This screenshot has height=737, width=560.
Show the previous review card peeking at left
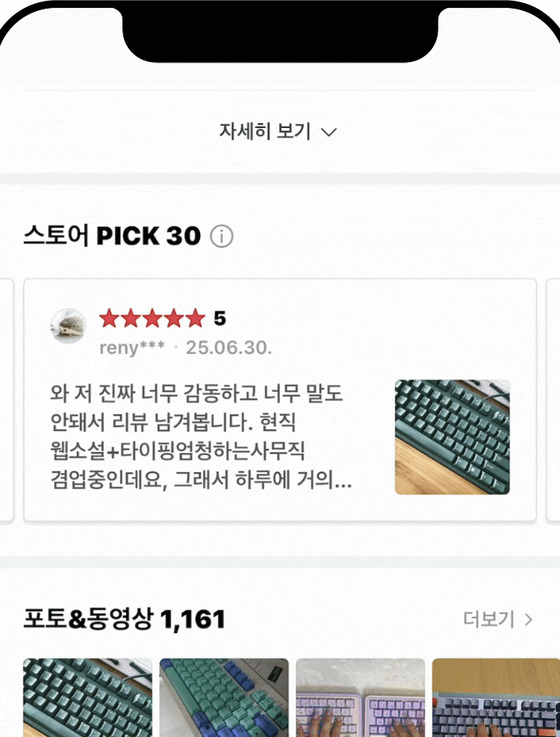tap(6, 400)
